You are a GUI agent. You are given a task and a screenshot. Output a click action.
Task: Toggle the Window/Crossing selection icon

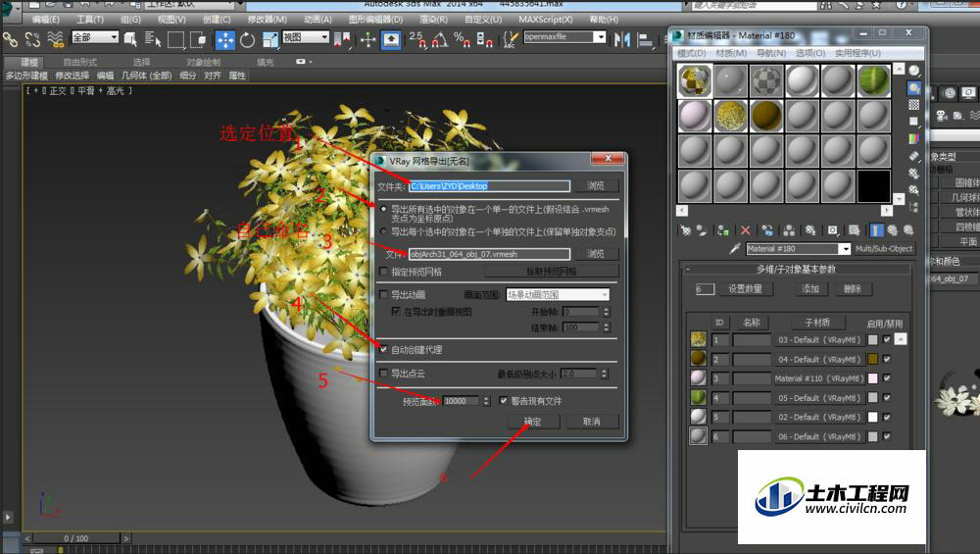coord(199,40)
